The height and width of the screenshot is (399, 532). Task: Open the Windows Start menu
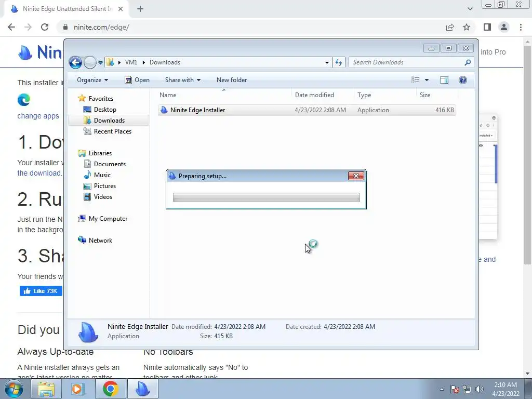(x=14, y=389)
